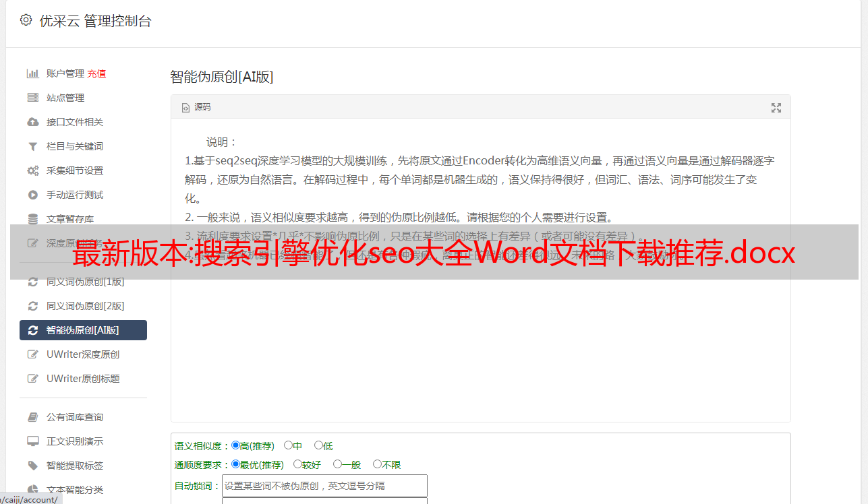Select 不限 for 通顺度要求

(377, 464)
